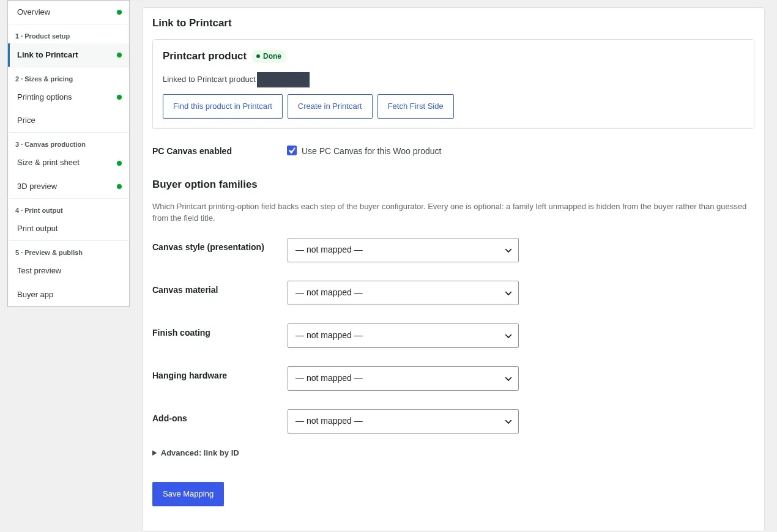Click the '5 · Preview & publish' heading
Screen dimensions: 777x532
click(49, 253)
